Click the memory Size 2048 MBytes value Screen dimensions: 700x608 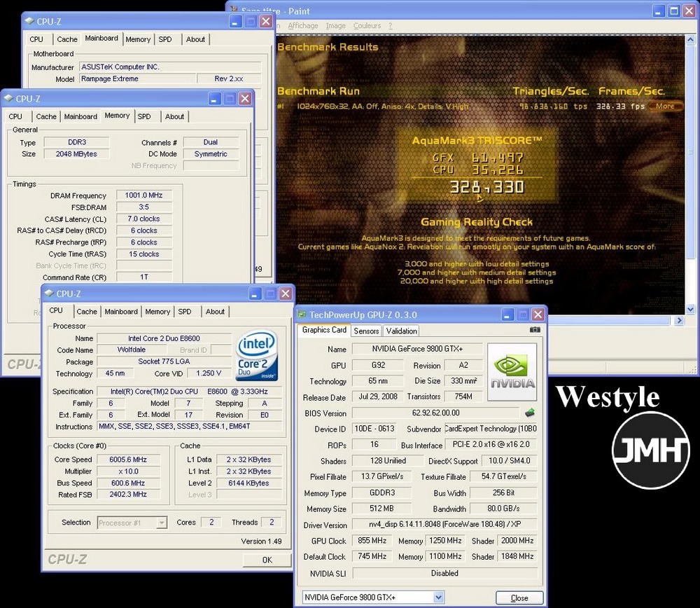76,153
